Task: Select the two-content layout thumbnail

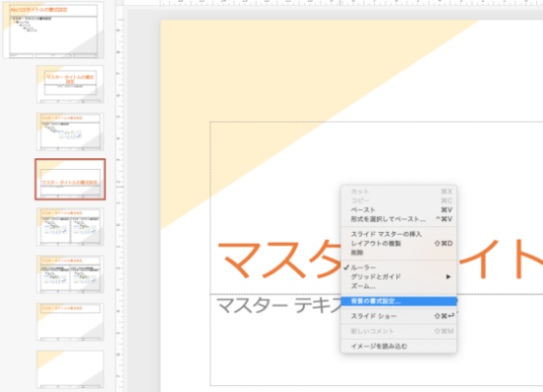Action: click(70, 227)
